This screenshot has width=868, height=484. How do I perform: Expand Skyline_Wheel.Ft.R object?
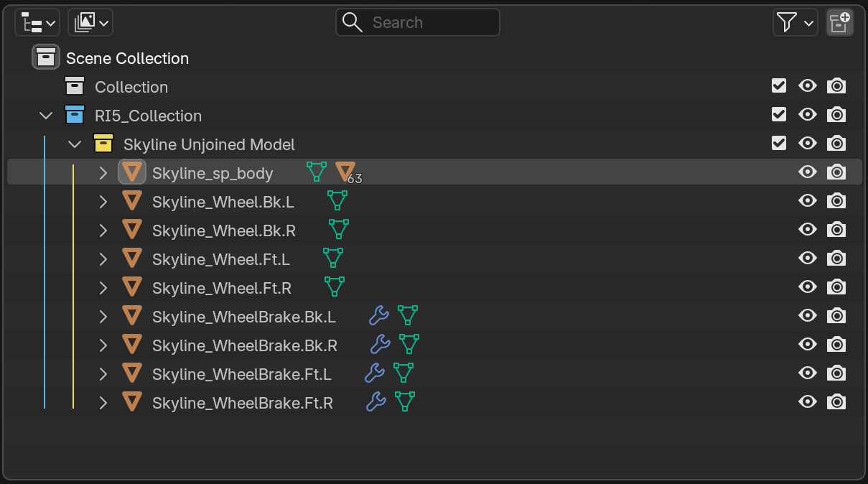(x=103, y=288)
